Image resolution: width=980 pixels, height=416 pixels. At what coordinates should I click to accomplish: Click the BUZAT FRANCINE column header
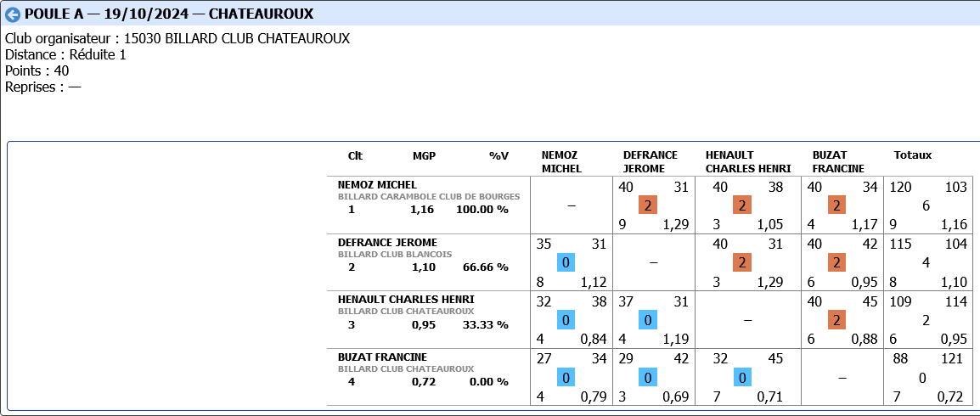838,162
